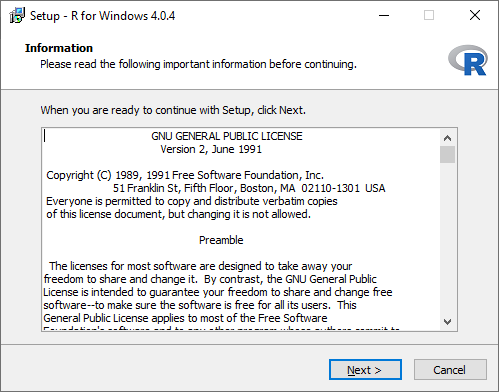Minimize the Setup window

point(384,15)
